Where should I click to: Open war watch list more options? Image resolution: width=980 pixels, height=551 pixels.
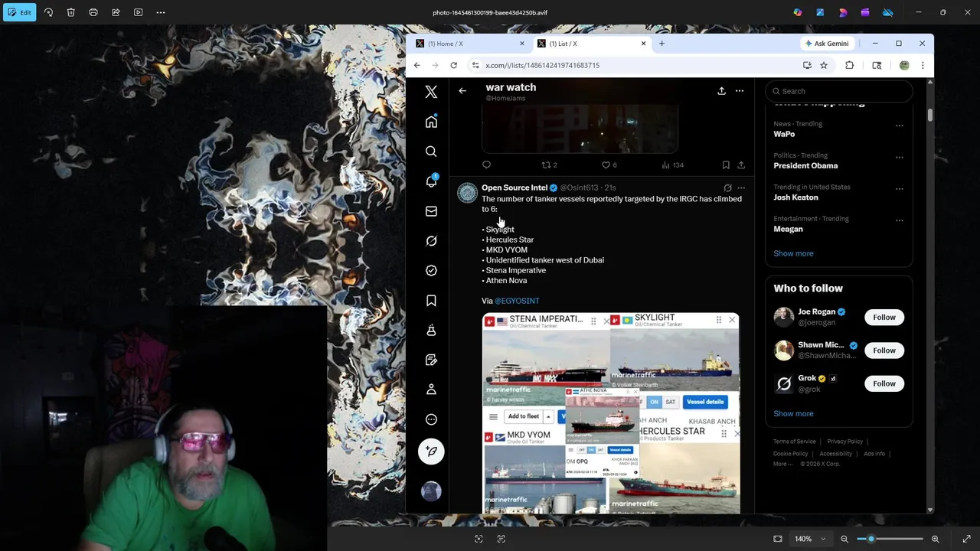click(x=740, y=91)
